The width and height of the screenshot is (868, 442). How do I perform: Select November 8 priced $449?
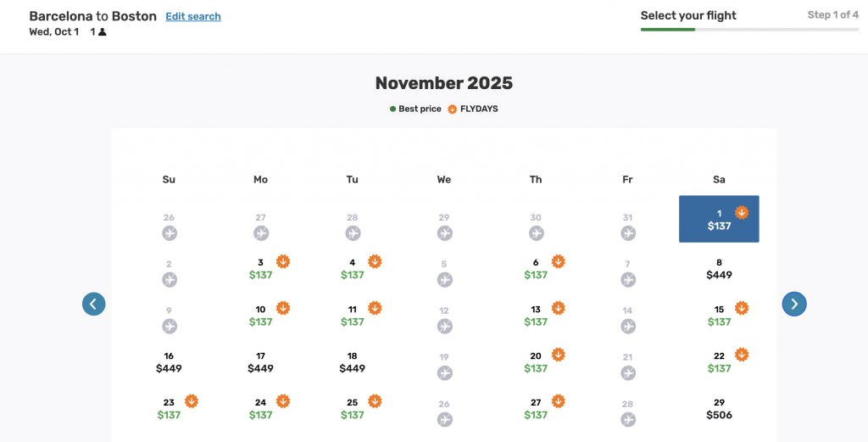point(719,269)
